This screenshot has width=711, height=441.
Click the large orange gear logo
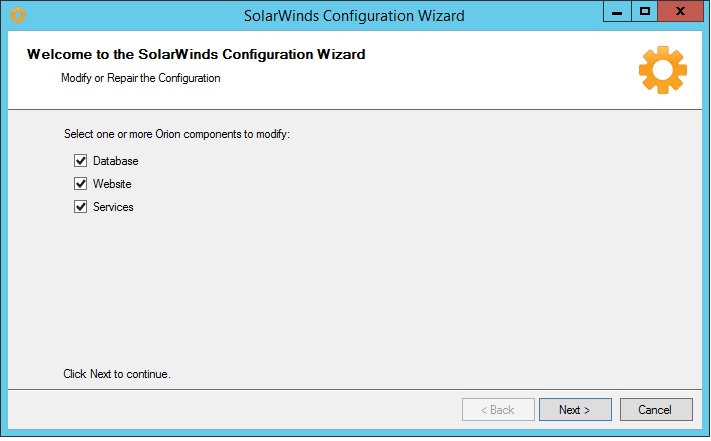click(x=662, y=69)
